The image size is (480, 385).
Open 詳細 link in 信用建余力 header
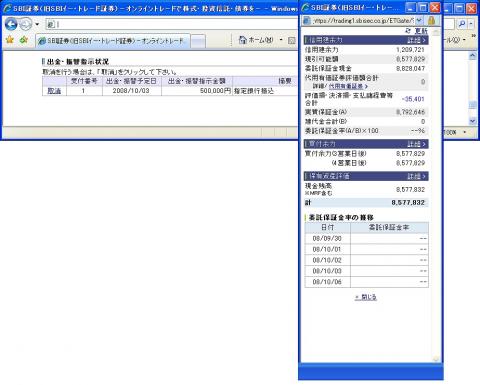[416, 40]
